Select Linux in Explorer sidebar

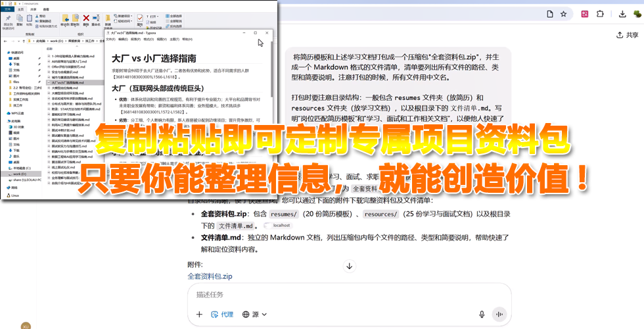pyautogui.click(x=12, y=196)
